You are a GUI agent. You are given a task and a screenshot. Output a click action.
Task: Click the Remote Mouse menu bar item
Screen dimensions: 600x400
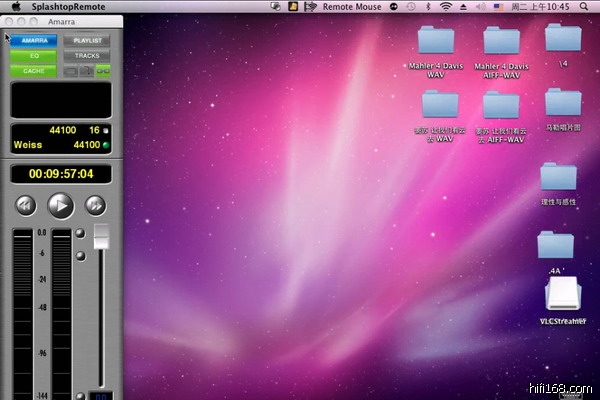point(351,7)
